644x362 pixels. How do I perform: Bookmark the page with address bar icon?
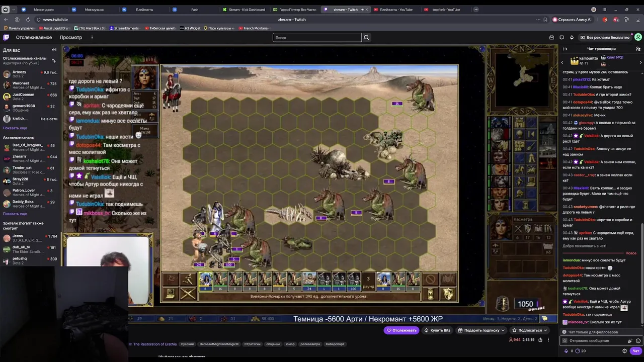545,20
